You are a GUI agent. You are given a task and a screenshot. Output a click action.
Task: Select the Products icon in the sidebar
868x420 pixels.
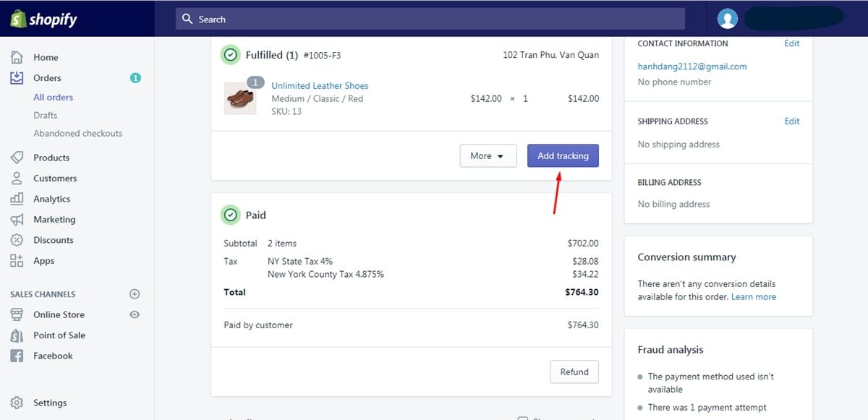pos(18,158)
